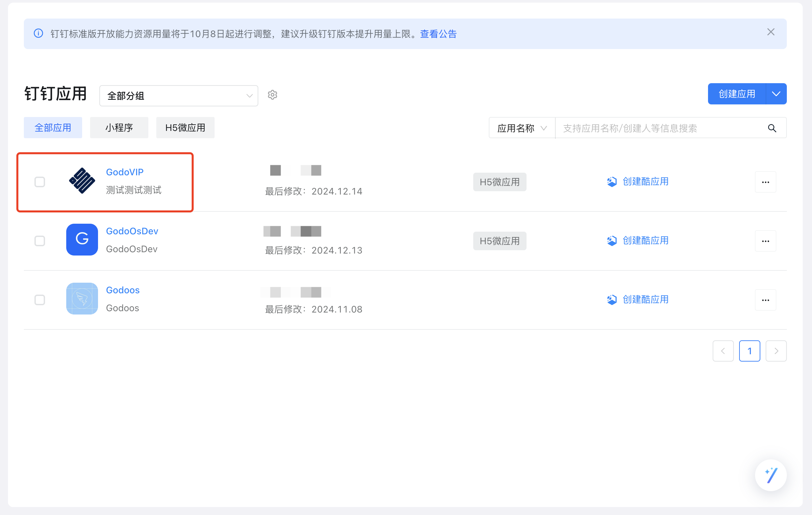812x515 pixels.
Task: Click the gray Godoos description text
Action: (x=123, y=308)
